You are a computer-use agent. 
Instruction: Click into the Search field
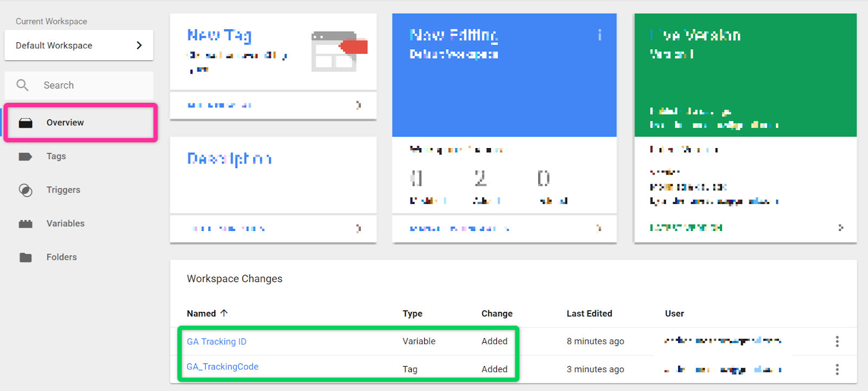pyautogui.click(x=92, y=85)
